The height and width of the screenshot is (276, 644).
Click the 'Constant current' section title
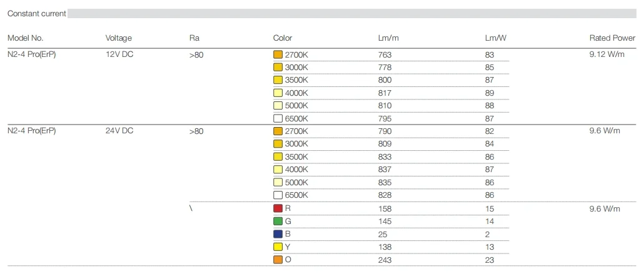[37, 13]
